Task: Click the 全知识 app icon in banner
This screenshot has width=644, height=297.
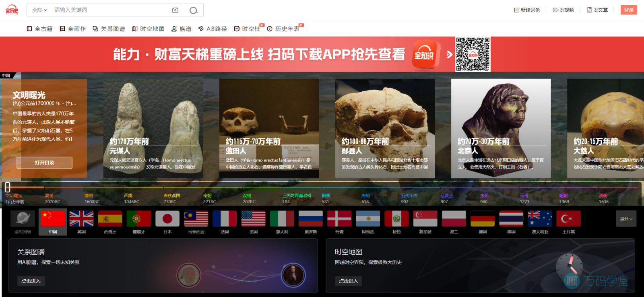Action: 426,54
